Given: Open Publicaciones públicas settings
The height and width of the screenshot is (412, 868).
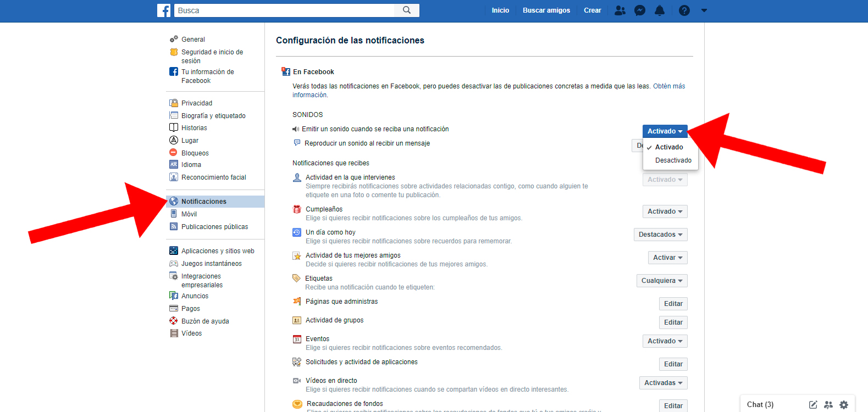Looking at the screenshot, I should click(x=215, y=227).
